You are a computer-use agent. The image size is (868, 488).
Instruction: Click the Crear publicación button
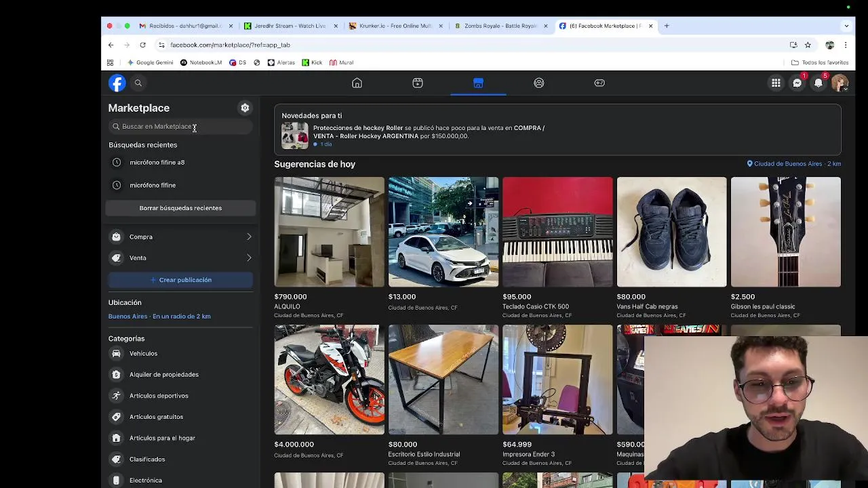pyautogui.click(x=180, y=280)
